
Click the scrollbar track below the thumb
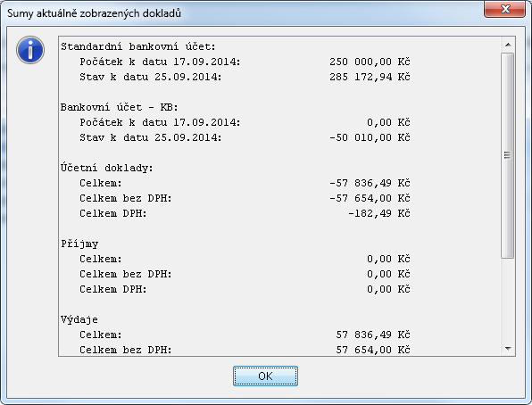[x=508, y=300]
